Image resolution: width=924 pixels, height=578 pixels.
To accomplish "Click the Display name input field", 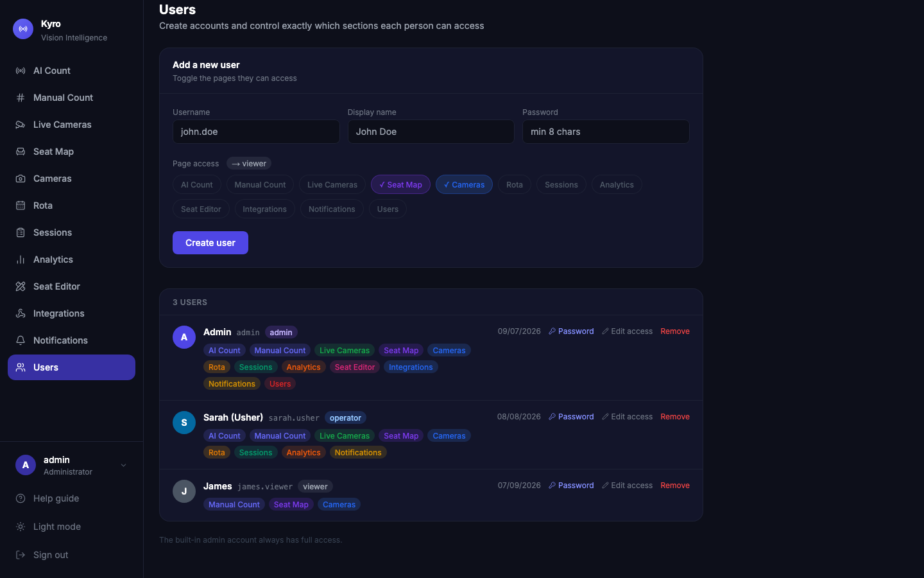I will point(431,132).
